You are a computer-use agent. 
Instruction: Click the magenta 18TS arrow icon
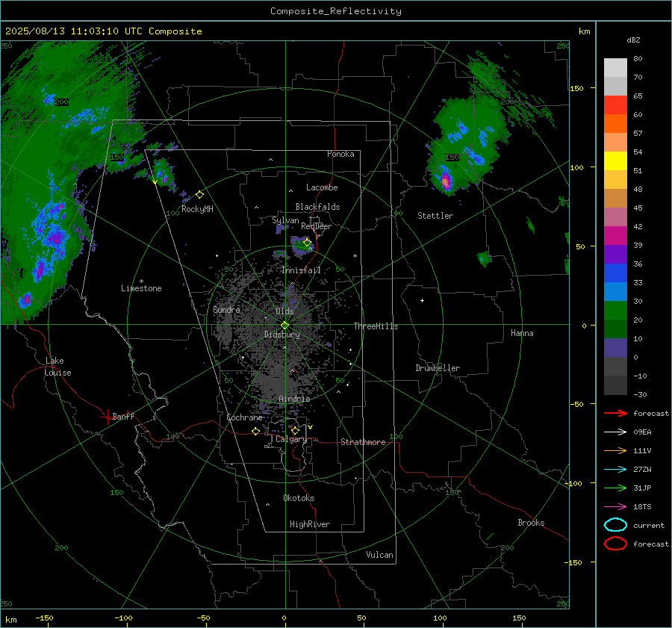(x=615, y=507)
